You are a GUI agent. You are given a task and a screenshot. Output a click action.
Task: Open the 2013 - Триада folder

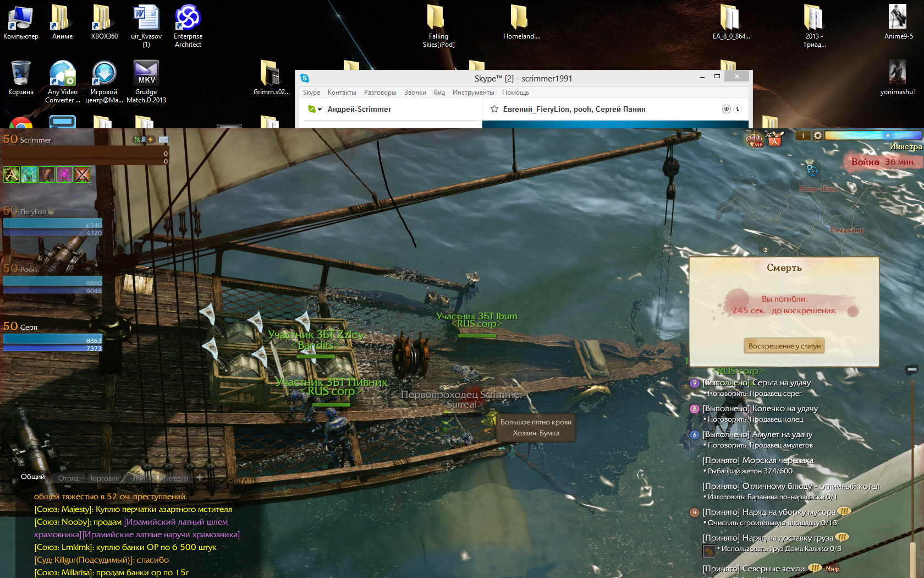pyautogui.click(x=814, y=26)
